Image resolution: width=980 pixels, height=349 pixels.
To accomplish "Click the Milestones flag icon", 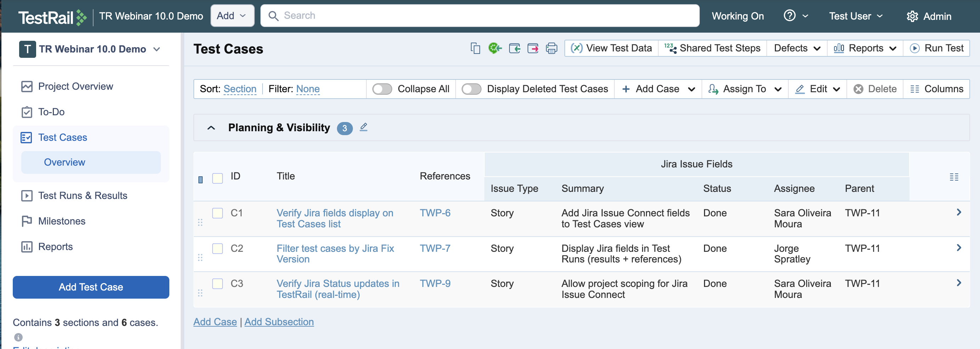I will click(x=27, y=221).
